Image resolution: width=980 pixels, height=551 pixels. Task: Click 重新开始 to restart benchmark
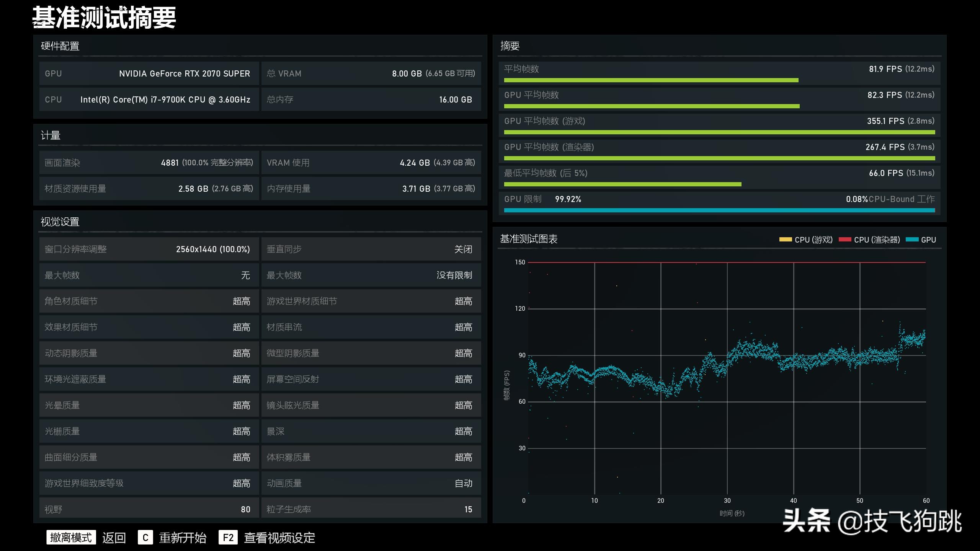183,538
